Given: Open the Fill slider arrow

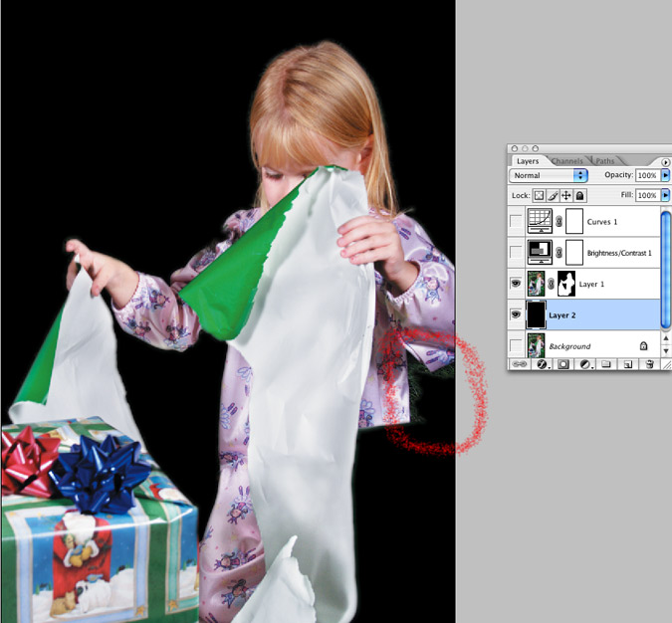Looking at the screenshot, I should (x=666, y=195).
